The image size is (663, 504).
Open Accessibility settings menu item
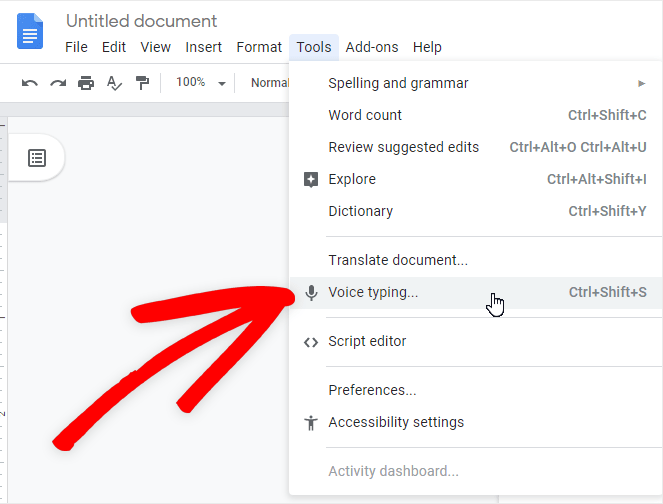(396, 422)
